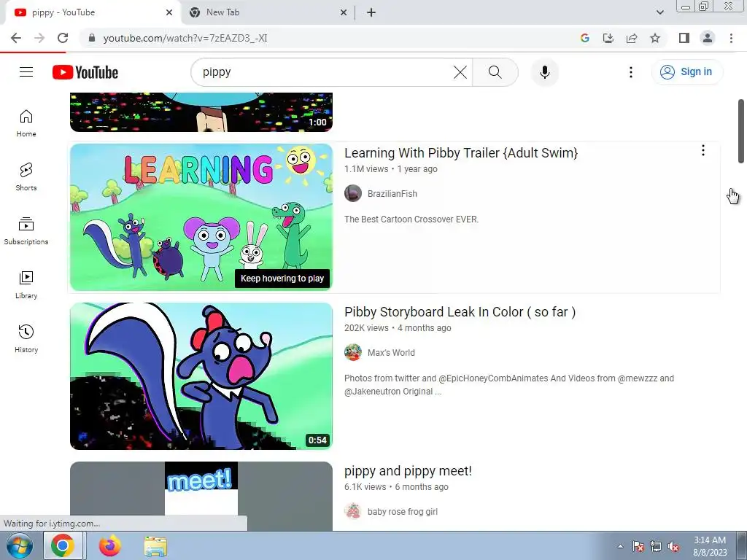The image size is (747, 560).
Task: Play the 1:00 video thumbnail at top
Action: point(201,112)
